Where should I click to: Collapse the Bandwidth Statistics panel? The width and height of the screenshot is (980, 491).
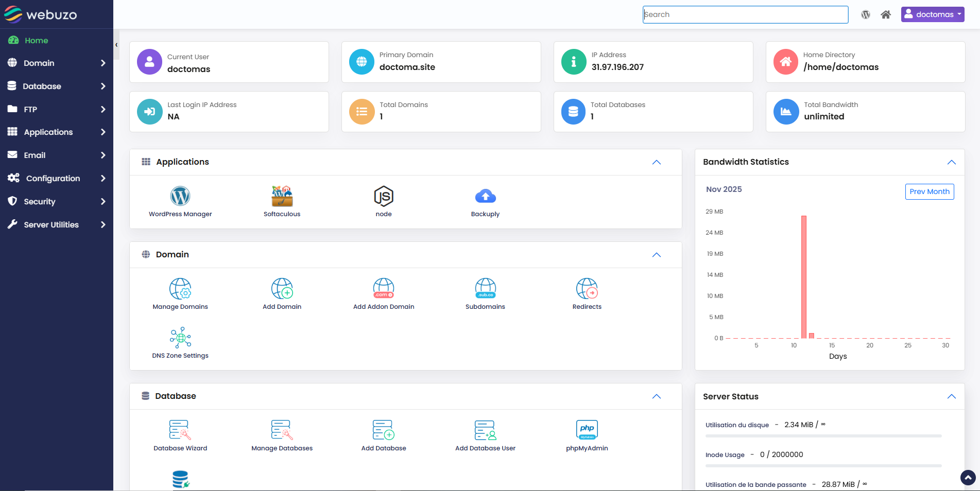click(x=951, y=162)
